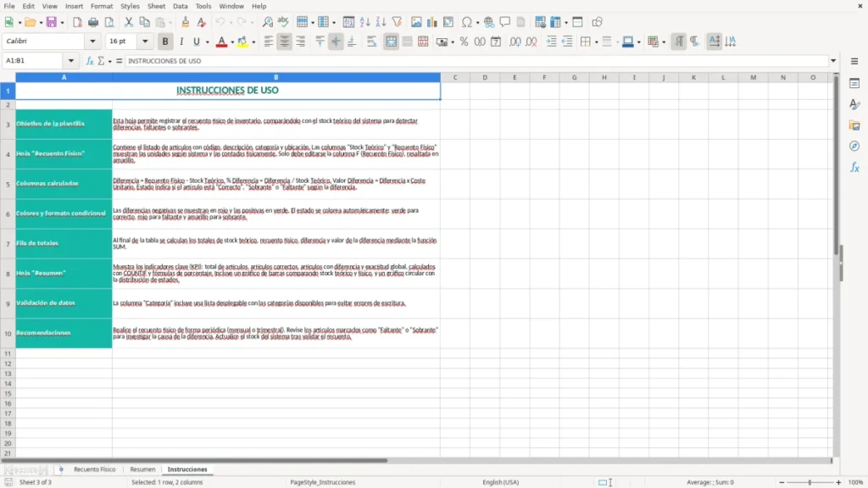Viewport: 868px width, 488px height.
Task: Click the Print icon
Action: pos(93,22)
